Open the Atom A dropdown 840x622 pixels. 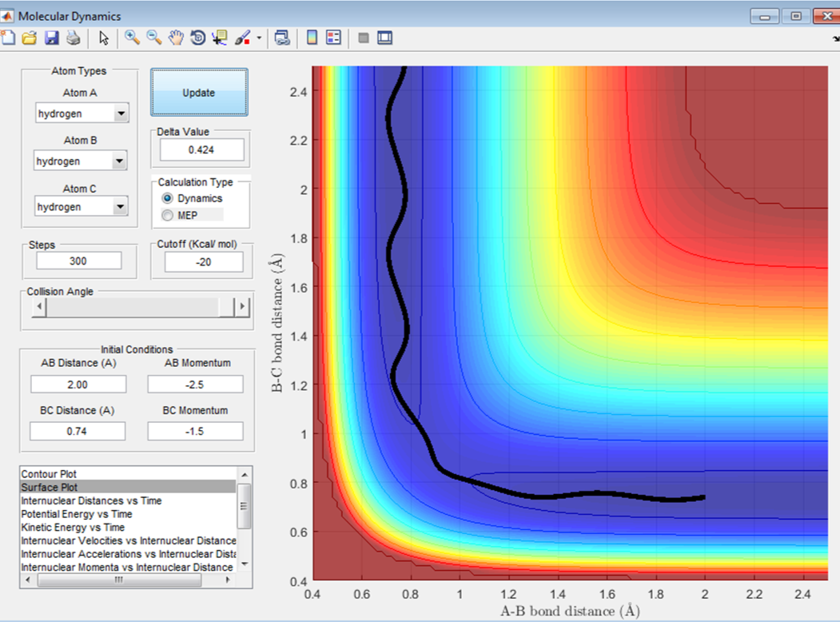click(x=121, y=114)
